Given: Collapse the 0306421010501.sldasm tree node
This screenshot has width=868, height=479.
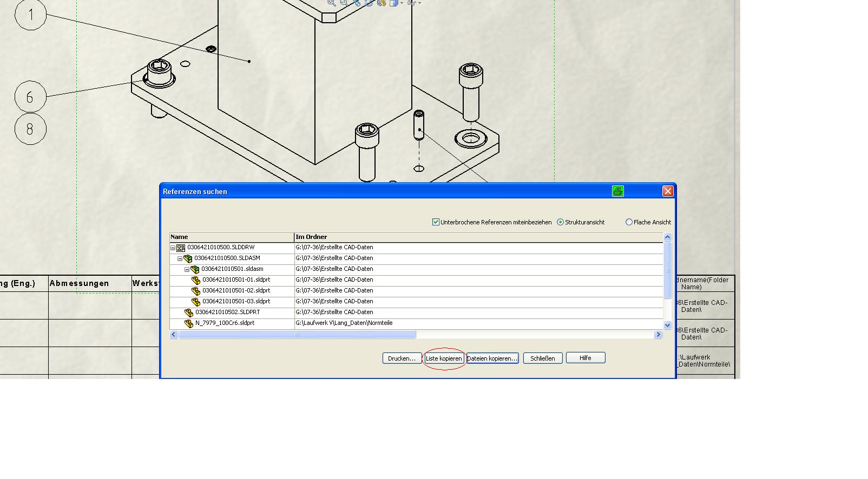Looking at the screenshot, I should (x=187, y=269).
